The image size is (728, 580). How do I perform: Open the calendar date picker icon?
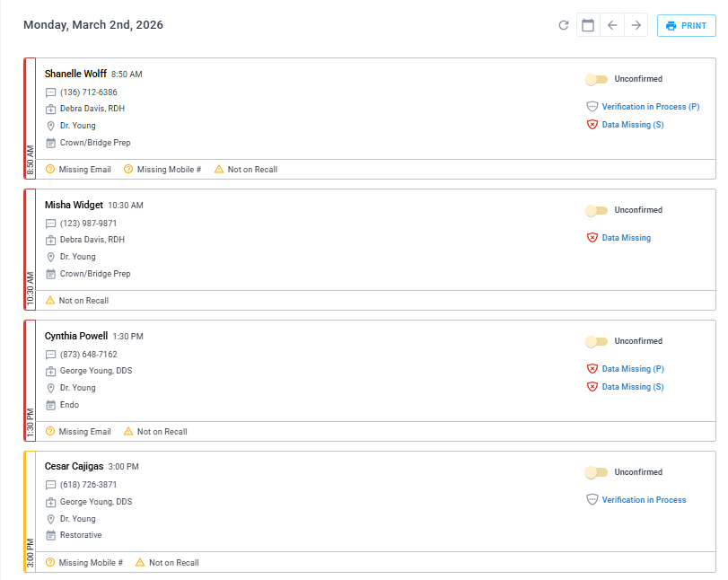[x=588, y=25]
